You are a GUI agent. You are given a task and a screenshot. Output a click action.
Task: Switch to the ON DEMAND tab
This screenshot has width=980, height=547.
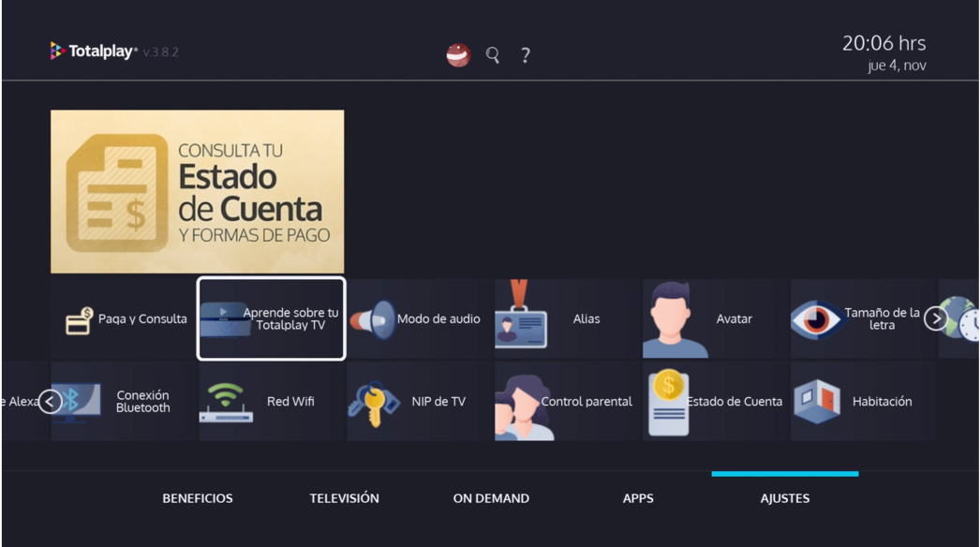(x=491, y=498)
